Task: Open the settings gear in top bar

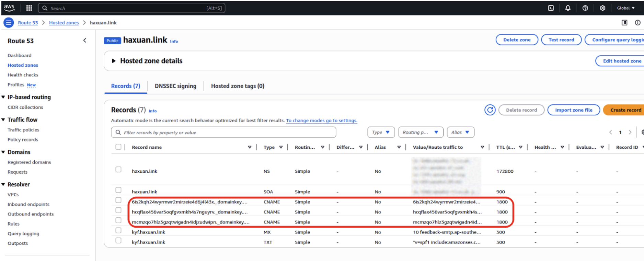Action: click(602, 8)
